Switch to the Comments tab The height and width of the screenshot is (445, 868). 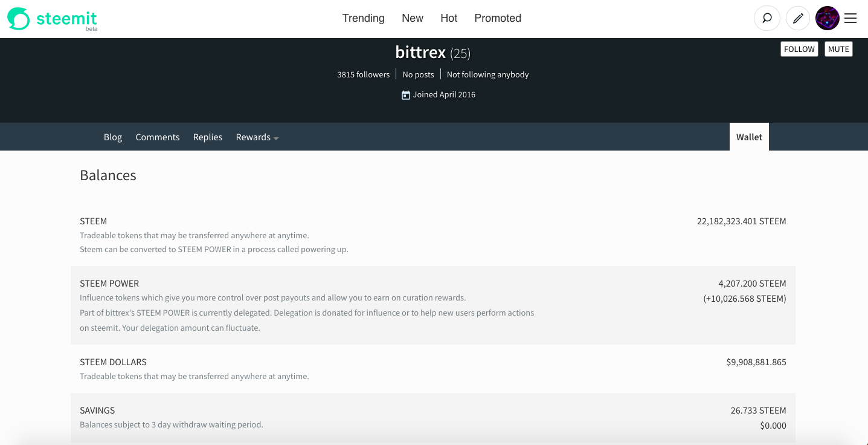pos(158,137)
